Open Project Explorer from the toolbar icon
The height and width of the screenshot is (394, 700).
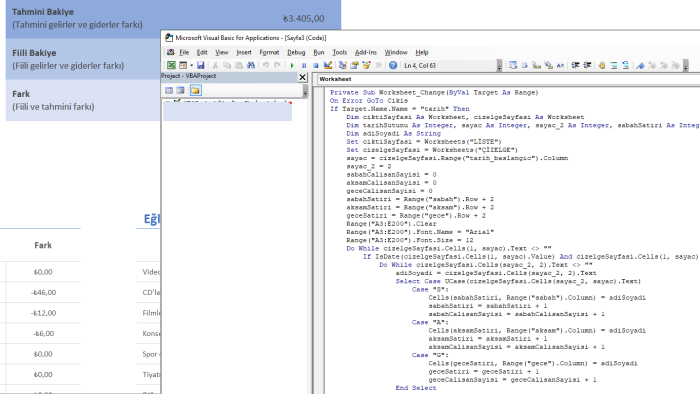(x=342, y=65)
